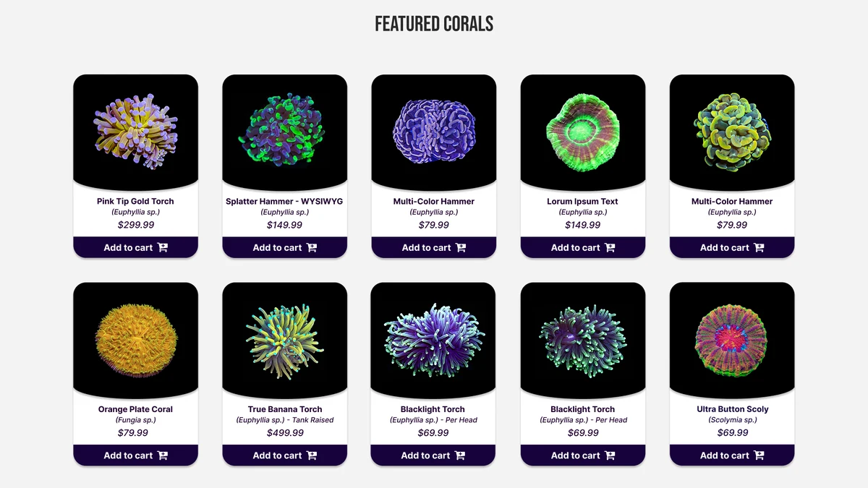Click cart icon under second Blacklight Torch card
The width and height of the screenshot is (868, 488).
coord(610,455)
